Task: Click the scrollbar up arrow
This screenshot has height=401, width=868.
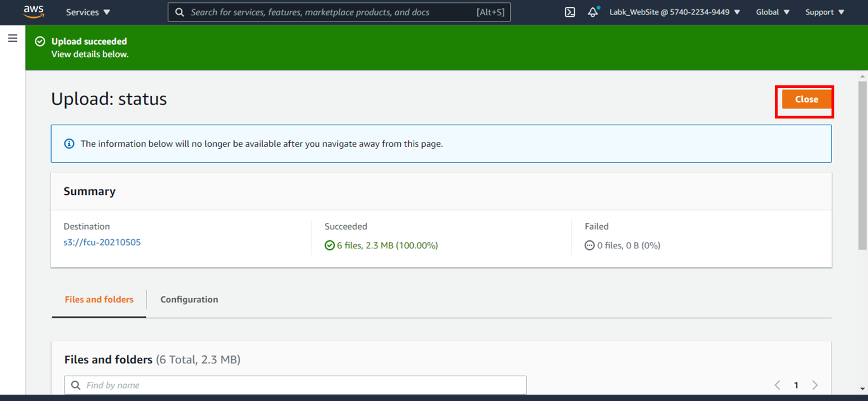Action: tap(862, 76)
